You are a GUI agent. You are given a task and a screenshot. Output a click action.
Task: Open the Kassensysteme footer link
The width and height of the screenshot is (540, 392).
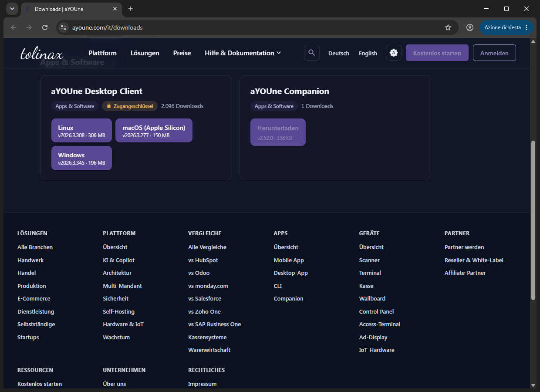207,337
